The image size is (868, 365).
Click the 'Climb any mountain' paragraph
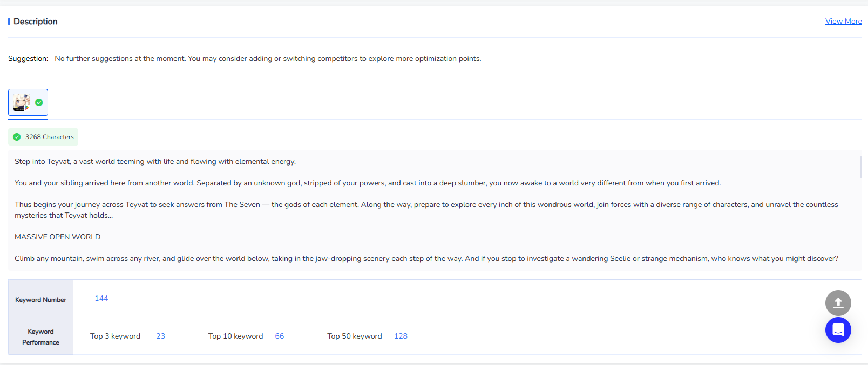426,259
